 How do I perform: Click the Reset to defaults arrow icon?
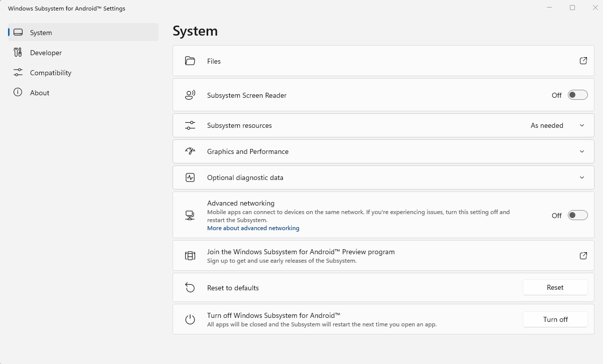[x=190, y=287]
